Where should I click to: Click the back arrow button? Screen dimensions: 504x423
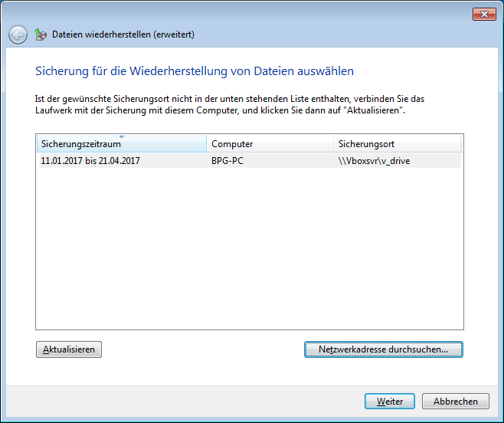[18, 34]
